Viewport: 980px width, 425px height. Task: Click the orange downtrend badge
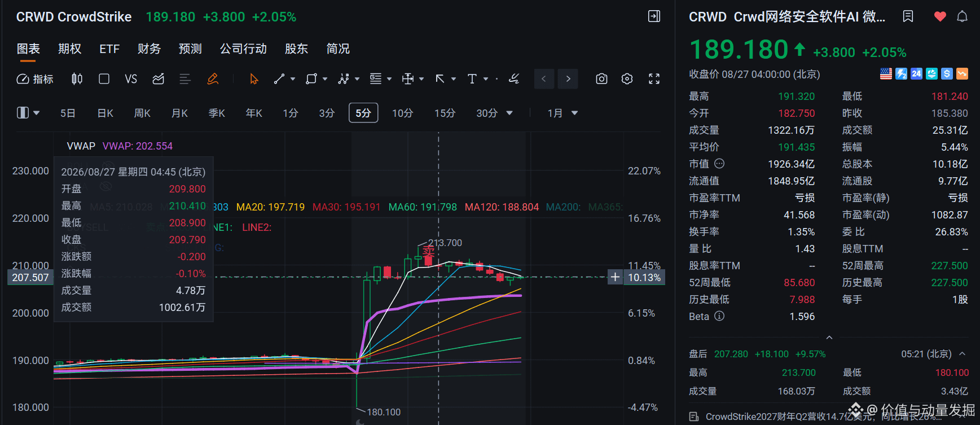tap(962, 74)
